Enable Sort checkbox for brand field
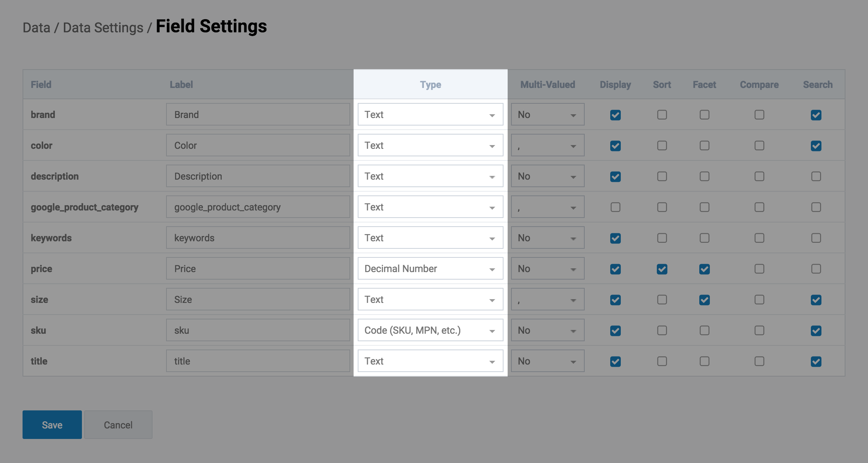The height and width of the screenshot is (463, 868). [x=662, y=115]
